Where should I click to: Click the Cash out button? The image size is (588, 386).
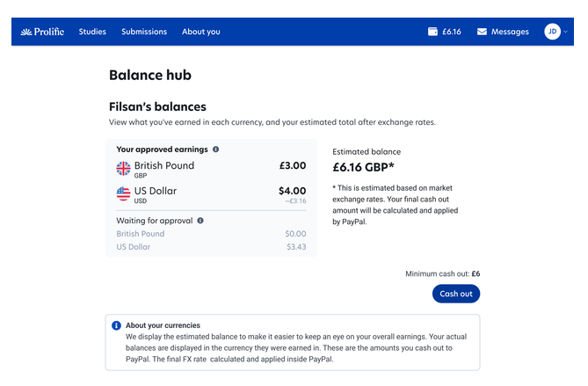pyautogui.click(x=456, y=294)
